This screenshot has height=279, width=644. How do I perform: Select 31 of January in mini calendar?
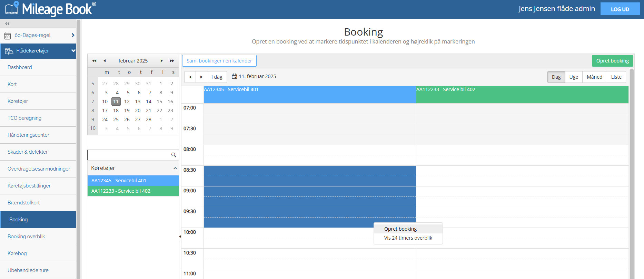point(149,84)
